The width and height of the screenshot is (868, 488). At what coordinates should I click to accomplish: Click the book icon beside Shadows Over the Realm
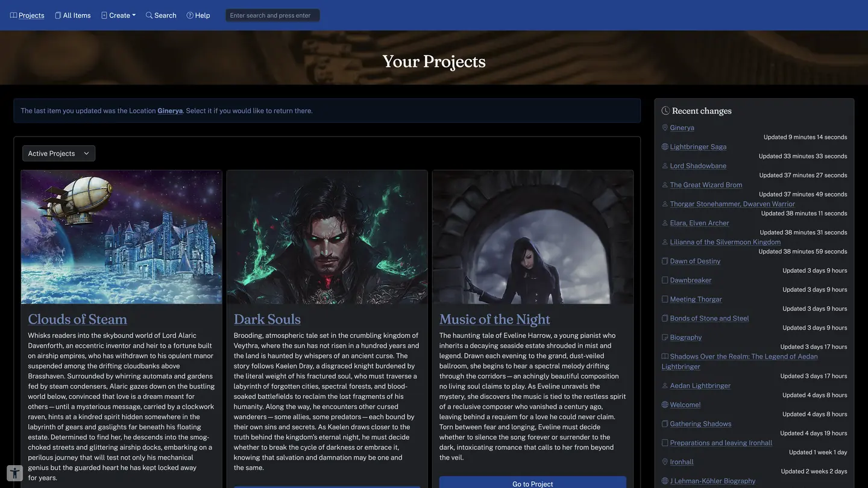pyautogui.click(x=664, y=356)
